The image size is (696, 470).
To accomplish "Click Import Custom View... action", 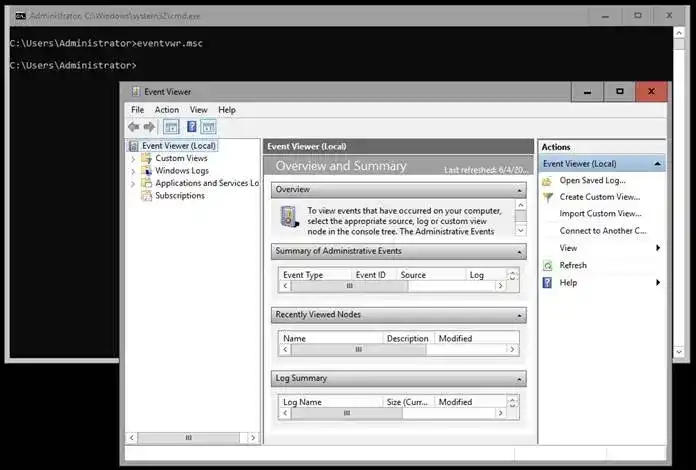I will click(600, 213).
